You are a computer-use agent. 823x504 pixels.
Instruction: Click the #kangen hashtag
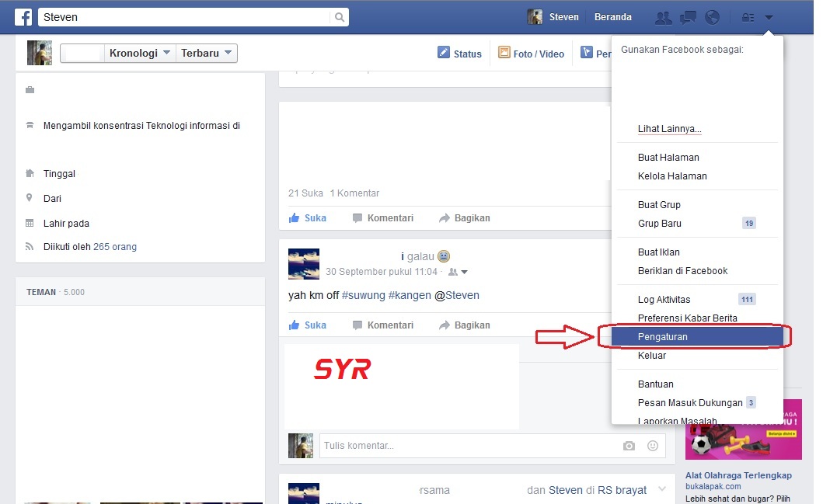pos(410,295)
